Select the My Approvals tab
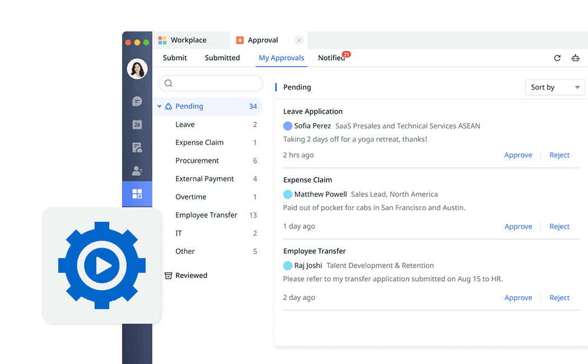The image size is (588, 364). click(281, 58)
